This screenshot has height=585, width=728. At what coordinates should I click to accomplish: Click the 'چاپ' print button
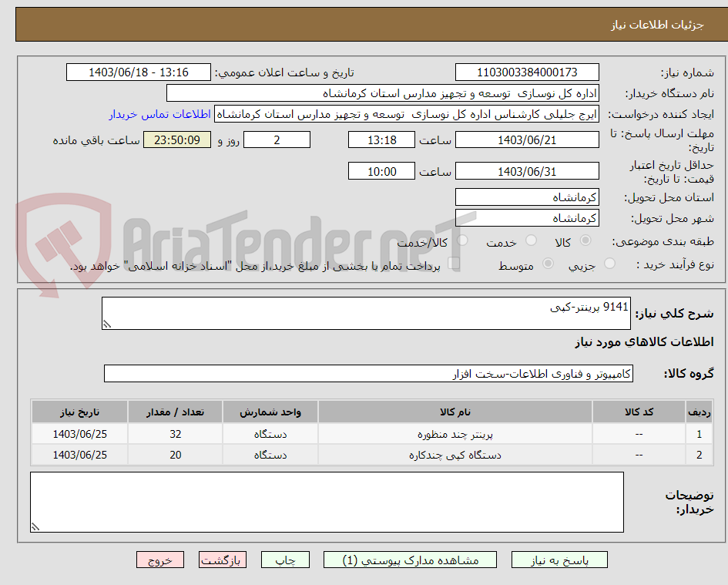click(x=285, y=560)
